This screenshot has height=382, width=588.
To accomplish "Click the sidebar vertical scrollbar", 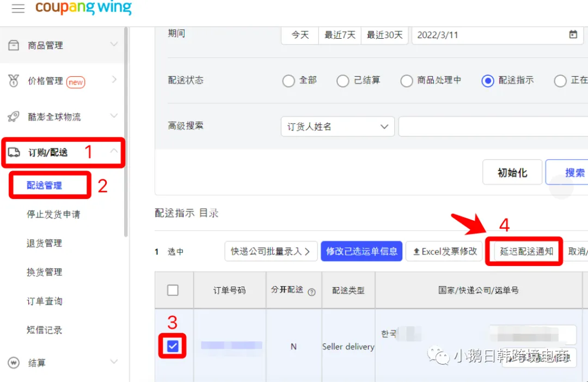I will pos(126,131).
